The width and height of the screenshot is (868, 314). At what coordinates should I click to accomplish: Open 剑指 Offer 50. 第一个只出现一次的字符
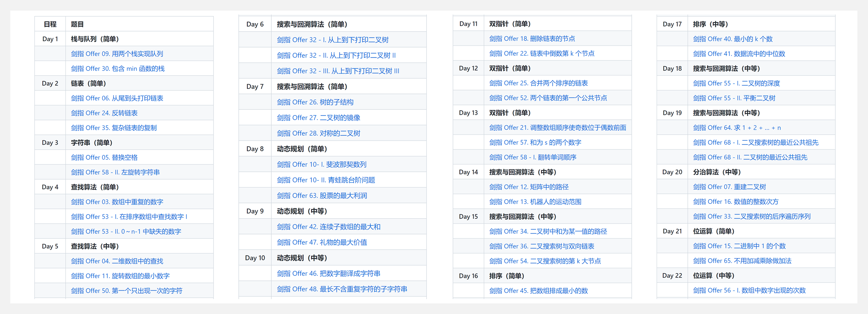126,291
